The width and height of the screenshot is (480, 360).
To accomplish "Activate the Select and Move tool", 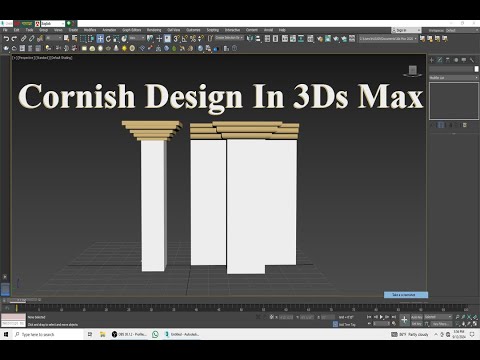I will click(100, 39).
